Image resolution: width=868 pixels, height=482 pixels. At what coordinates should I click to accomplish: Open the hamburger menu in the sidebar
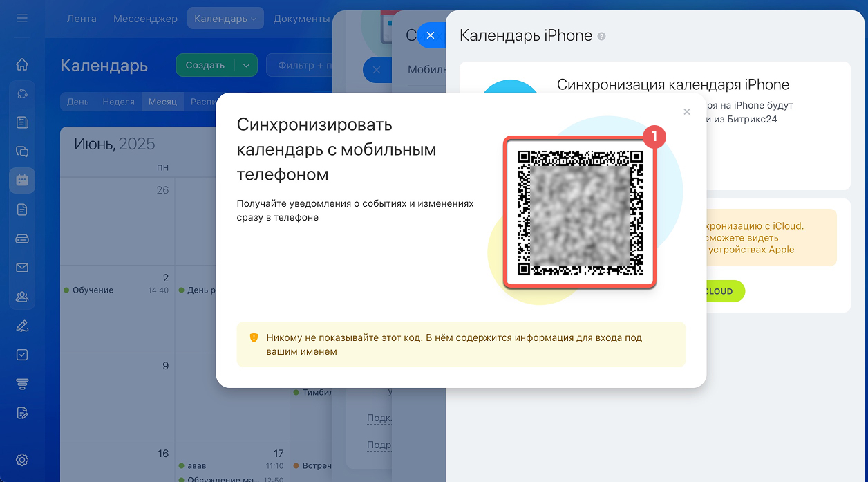point(22,17)
